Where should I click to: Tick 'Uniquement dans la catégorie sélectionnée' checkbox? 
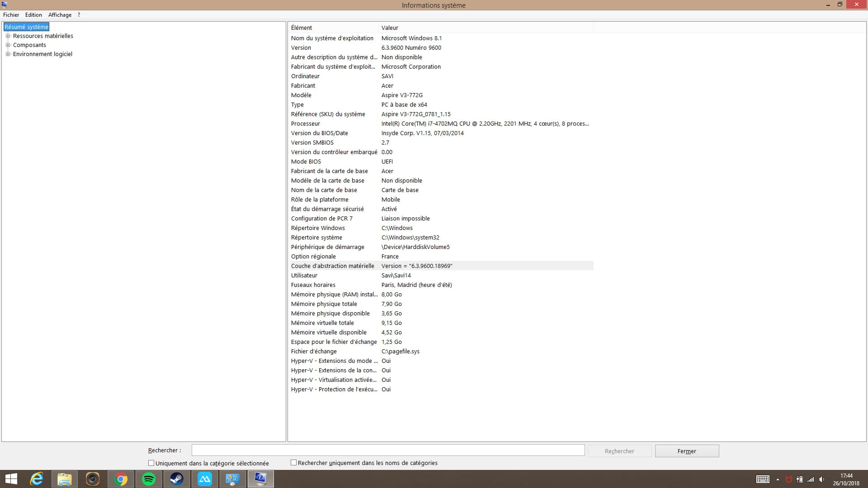click(x=151, y=463)
